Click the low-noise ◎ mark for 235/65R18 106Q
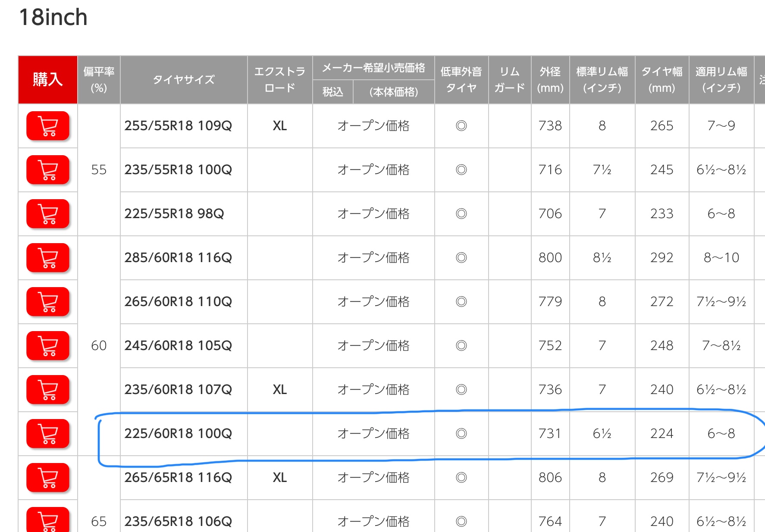The height and width of the screenshot is (532, 765). coord(461,522)
